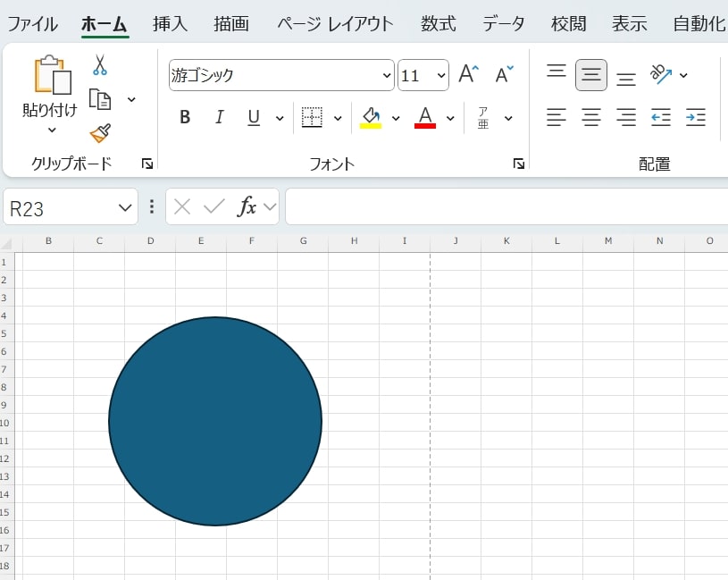Increase font size with larger A
The height and width of the screenshot is (580, 728).
(468, 74)
